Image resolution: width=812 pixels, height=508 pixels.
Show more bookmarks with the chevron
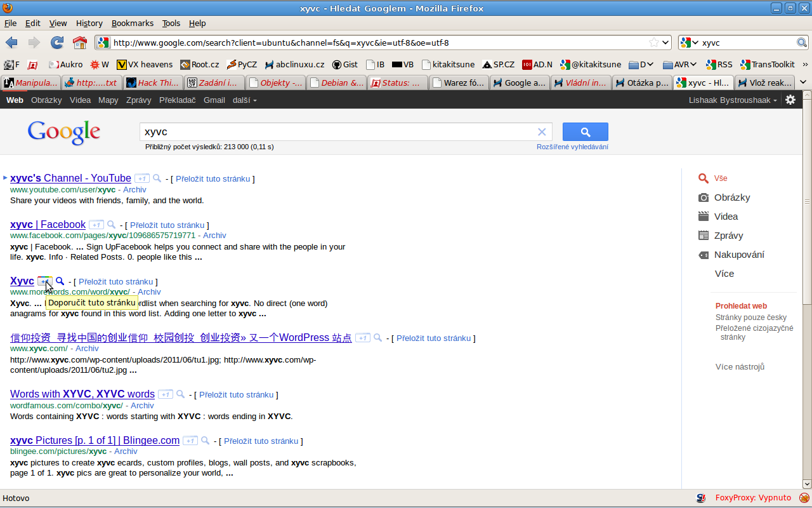tap(805, 64)
